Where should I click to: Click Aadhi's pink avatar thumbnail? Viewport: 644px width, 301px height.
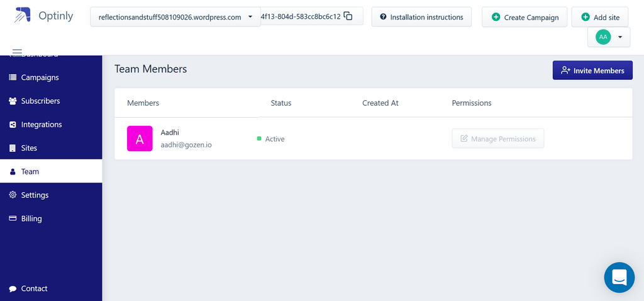140,139
